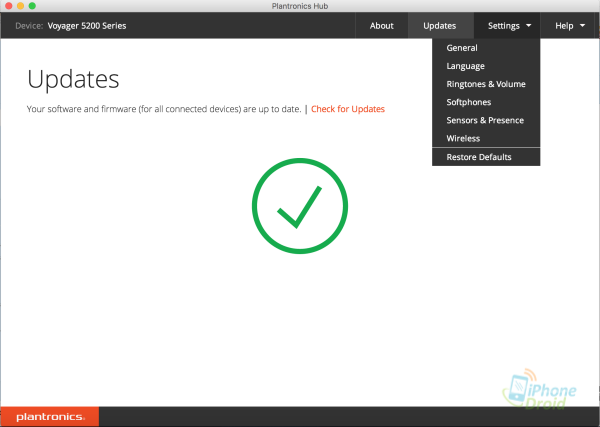Maximize the window with green button

tap(32, 6)
